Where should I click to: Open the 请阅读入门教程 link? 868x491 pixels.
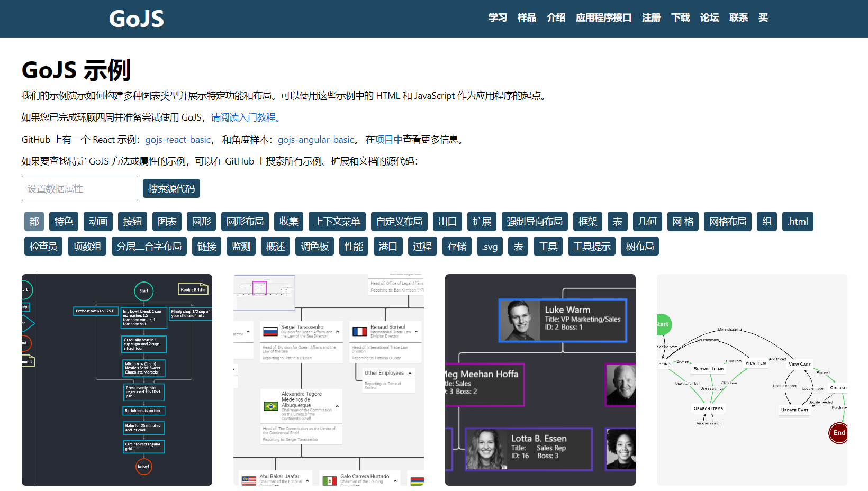(x=243, y=117)
